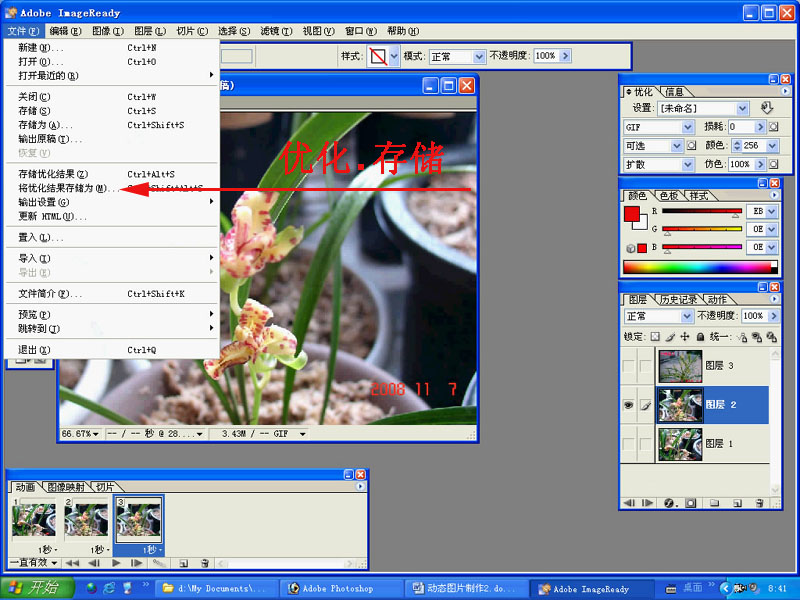The height and width of the screenshot is (600, 800).
Task: Go to previous frame from Layers panel
Action: click(x=629, y=503)
